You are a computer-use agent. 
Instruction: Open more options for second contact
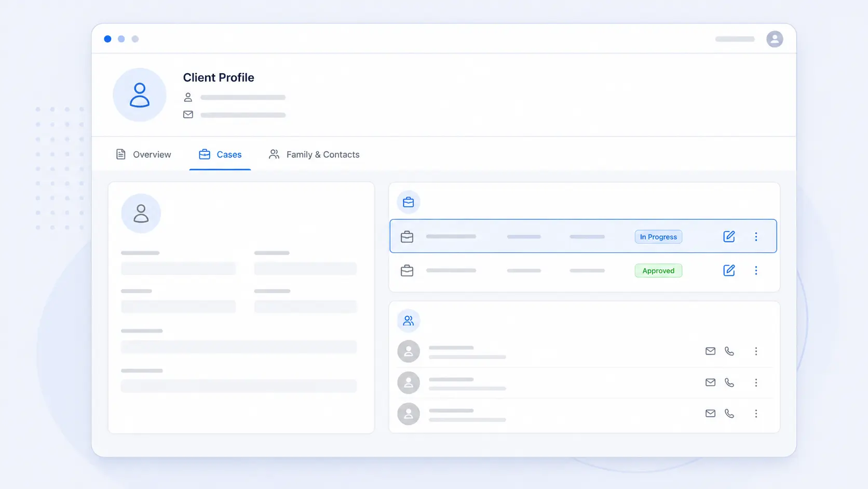pos(756,382)
